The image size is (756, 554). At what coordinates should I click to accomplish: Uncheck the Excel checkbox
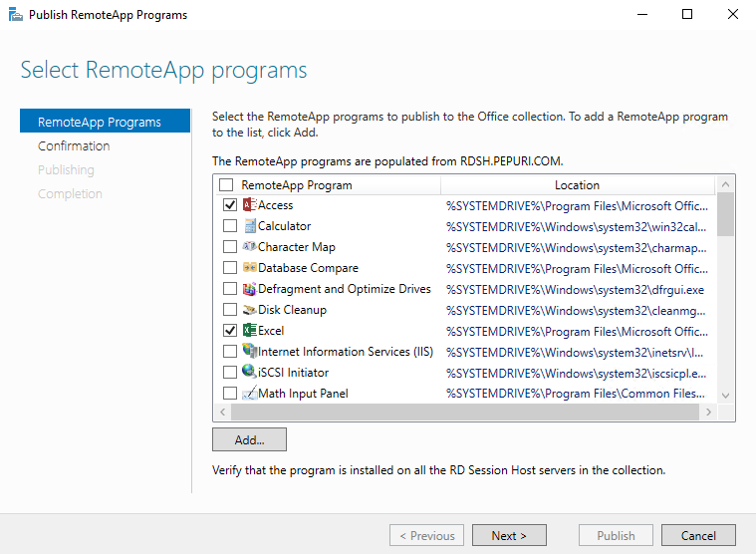pyautogui.click(x=230, y=330)
